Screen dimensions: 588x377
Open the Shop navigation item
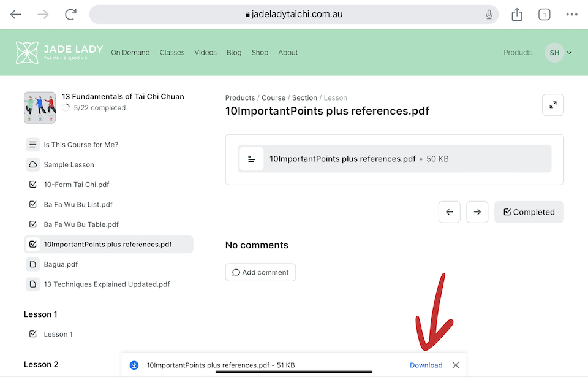point(260,53)
